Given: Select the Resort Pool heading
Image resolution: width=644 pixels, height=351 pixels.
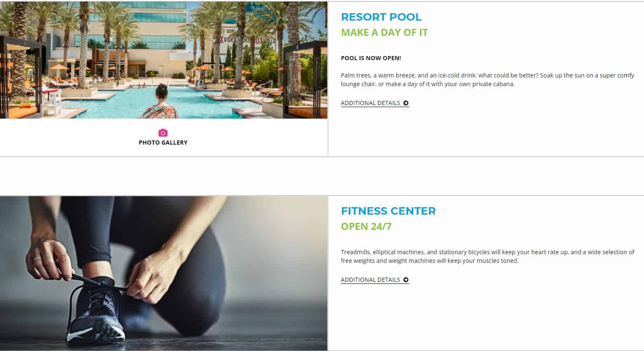Looking at the screenshot, I should point(381,17).
